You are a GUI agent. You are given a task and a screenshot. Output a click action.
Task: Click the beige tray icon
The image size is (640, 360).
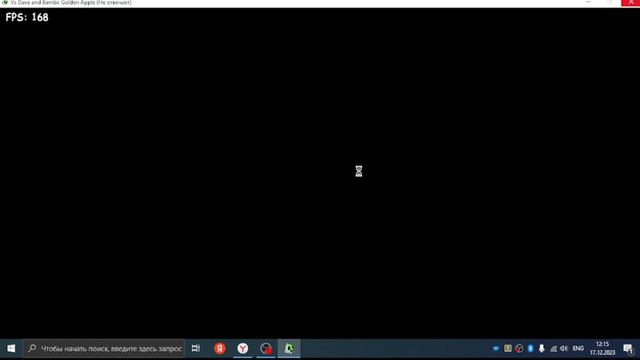tap(508, 349)
